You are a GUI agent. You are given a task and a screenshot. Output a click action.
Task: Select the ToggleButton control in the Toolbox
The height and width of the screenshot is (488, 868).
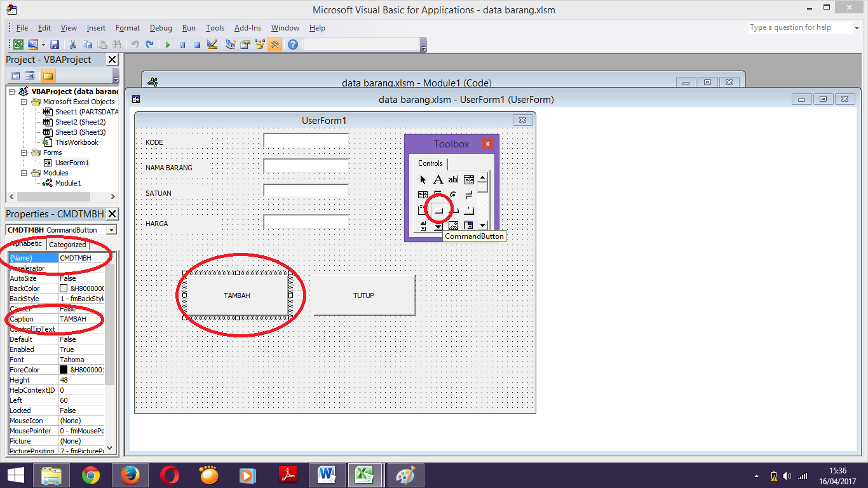tap(469, 195)
